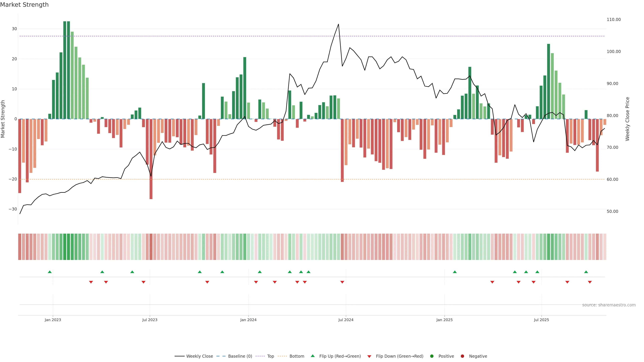Image resolution: width=644 pixels, height=362 pixels.
Task: Toggle Weekly Close legend entry
Action: coord(199,356)
